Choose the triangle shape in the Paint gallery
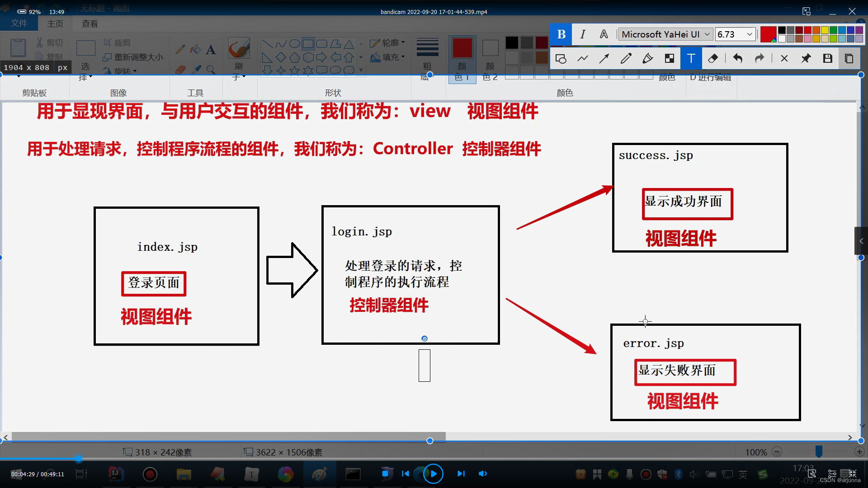868x488 pixels. coord(349,44)
